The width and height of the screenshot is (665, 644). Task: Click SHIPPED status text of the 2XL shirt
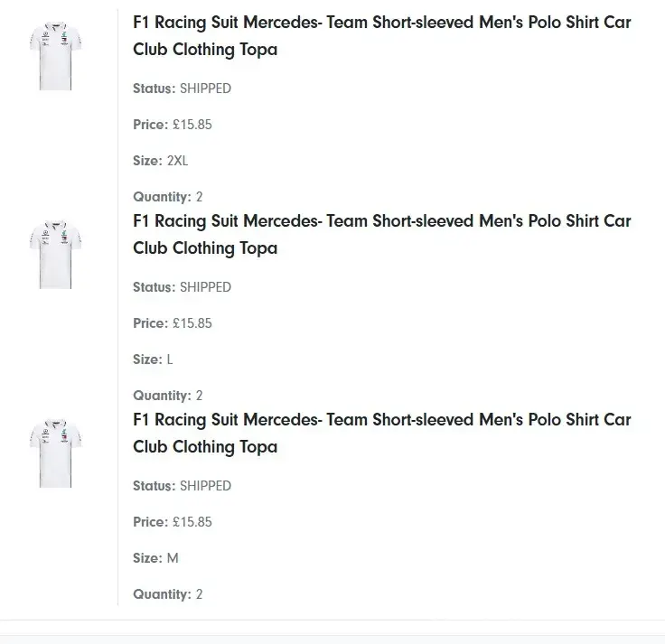pyautogui.click(x=205, y=89)
